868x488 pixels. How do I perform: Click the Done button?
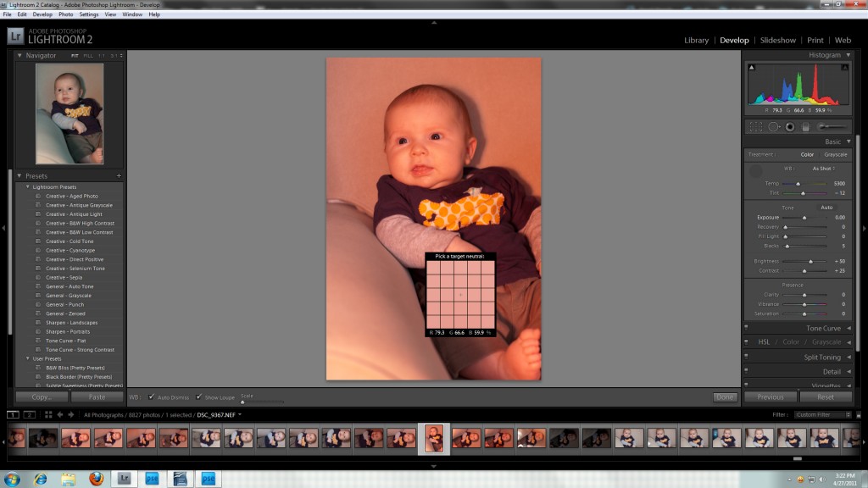(x=725, y=396)
